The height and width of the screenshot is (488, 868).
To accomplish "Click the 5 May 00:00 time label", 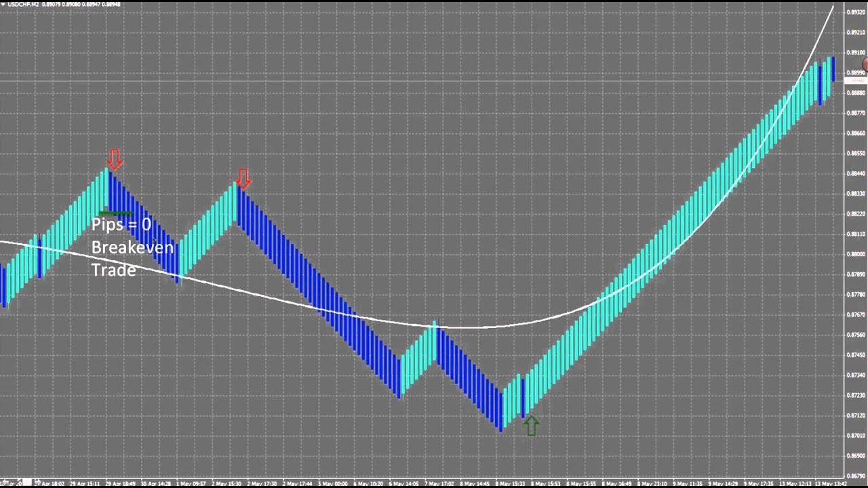I will [333, 484].
